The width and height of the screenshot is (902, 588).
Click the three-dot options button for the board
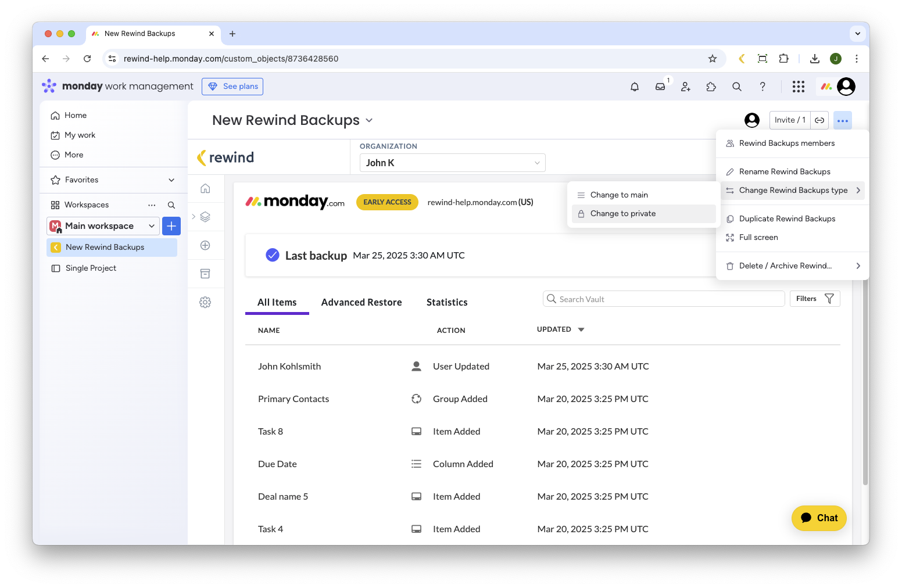(843, 120)
